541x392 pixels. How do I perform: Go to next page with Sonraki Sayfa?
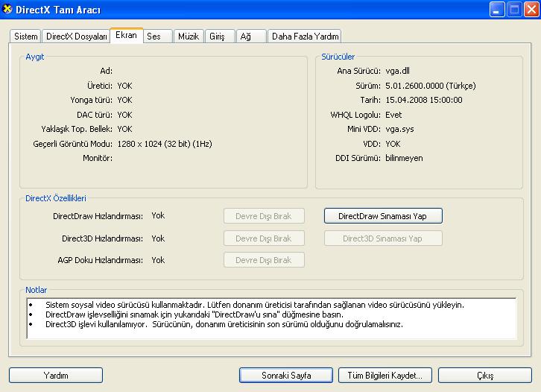click(x=286, y=375)
